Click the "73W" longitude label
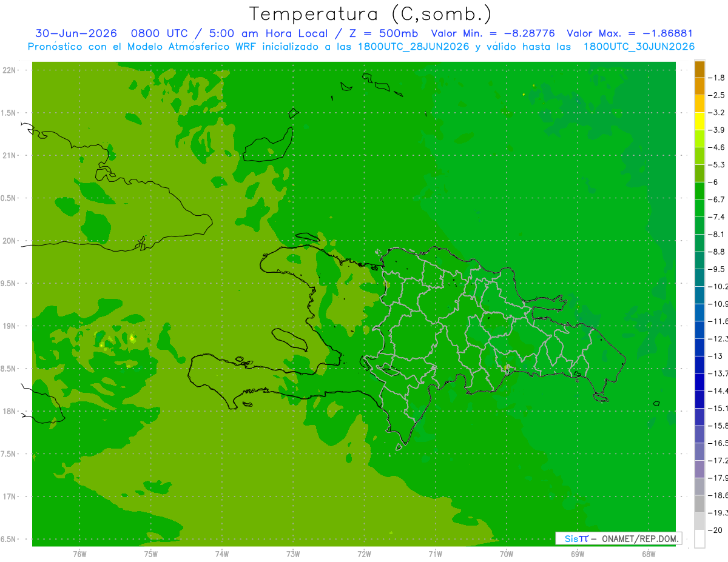Image resolution: width=728 pixels, height=562 pixels. coord(293,554)
